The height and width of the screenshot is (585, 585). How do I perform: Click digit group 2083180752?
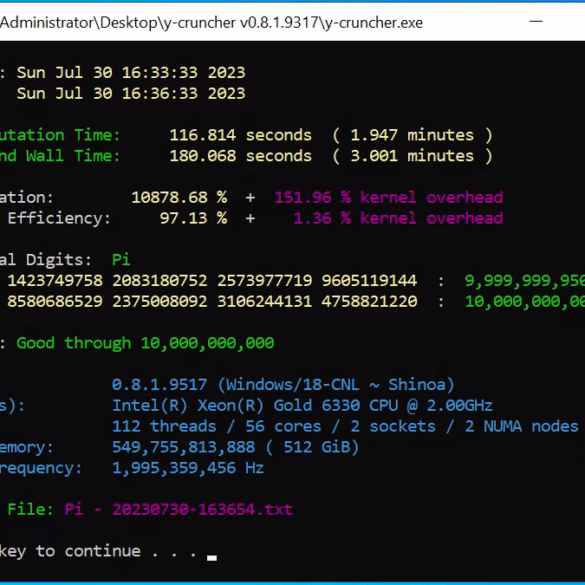(x=160, y=281)
